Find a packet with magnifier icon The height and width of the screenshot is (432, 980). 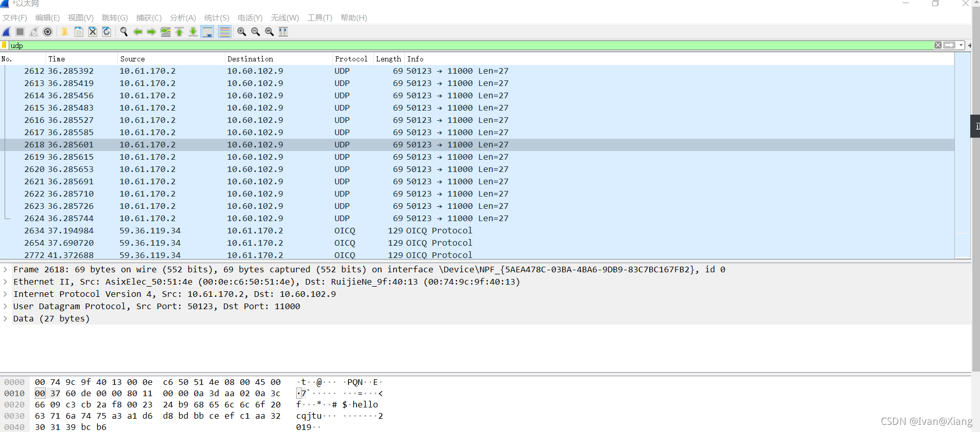pyautogui.click(x=123, y=32)
